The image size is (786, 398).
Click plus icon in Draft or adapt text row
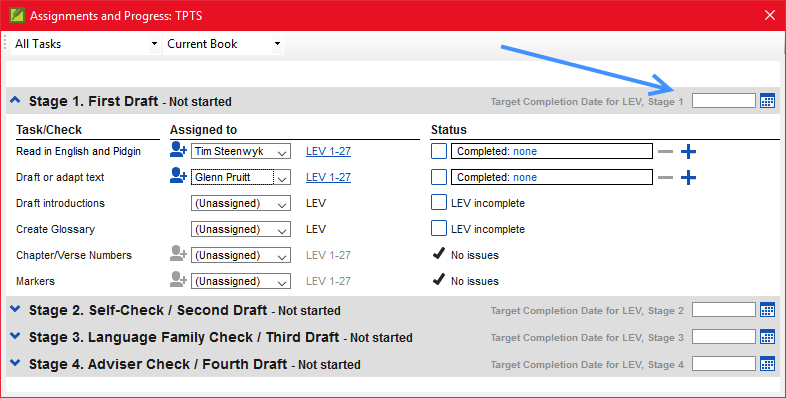tap(688, 177)
